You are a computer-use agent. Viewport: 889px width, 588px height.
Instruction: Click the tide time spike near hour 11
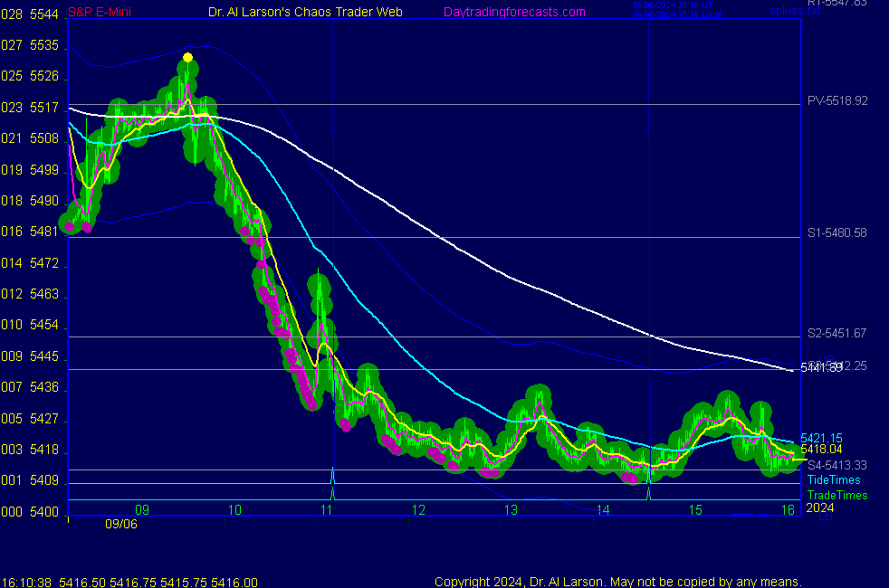tap(333, 475)
